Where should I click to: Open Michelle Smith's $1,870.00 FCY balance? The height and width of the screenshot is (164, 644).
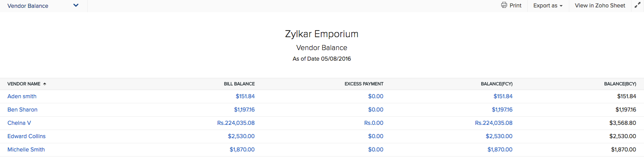(500, 150)
